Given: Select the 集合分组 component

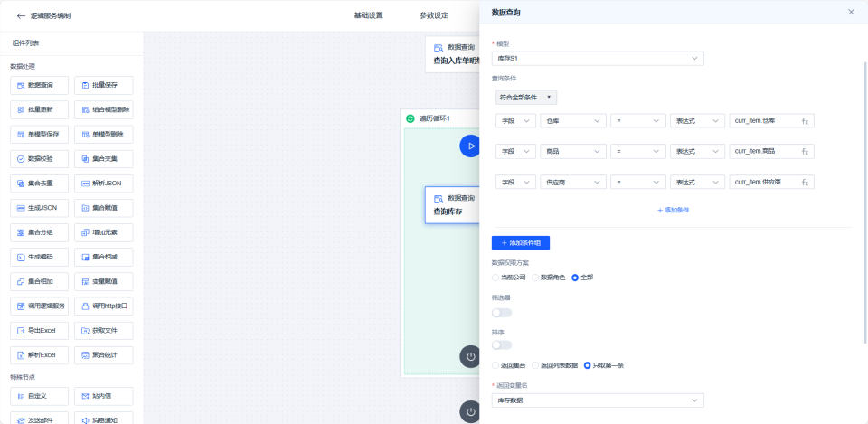Looking at the screenshot, I should [x=39, y=232].
